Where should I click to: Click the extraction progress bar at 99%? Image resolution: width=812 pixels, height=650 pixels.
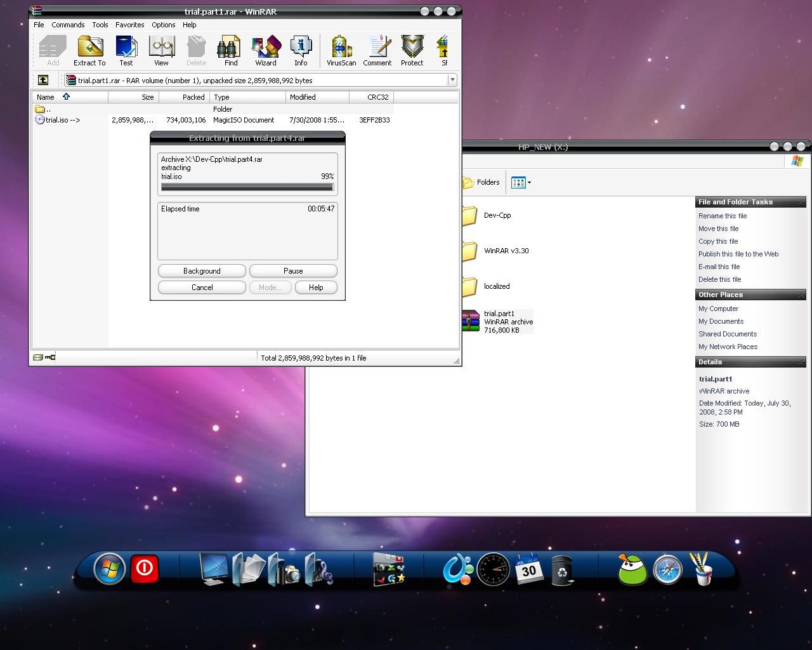(x=247, y=187)
